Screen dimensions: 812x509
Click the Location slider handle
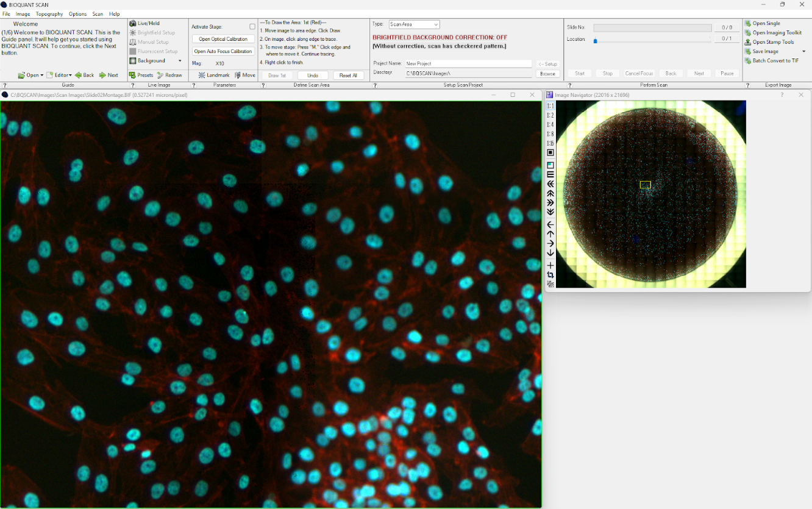[x=595, y=41]
